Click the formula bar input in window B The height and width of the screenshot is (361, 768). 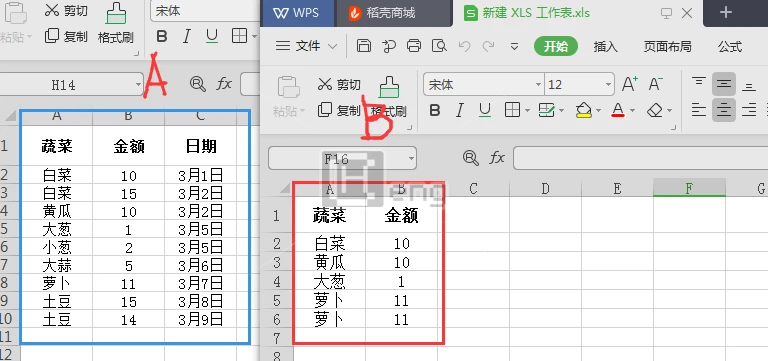(641, 158)
